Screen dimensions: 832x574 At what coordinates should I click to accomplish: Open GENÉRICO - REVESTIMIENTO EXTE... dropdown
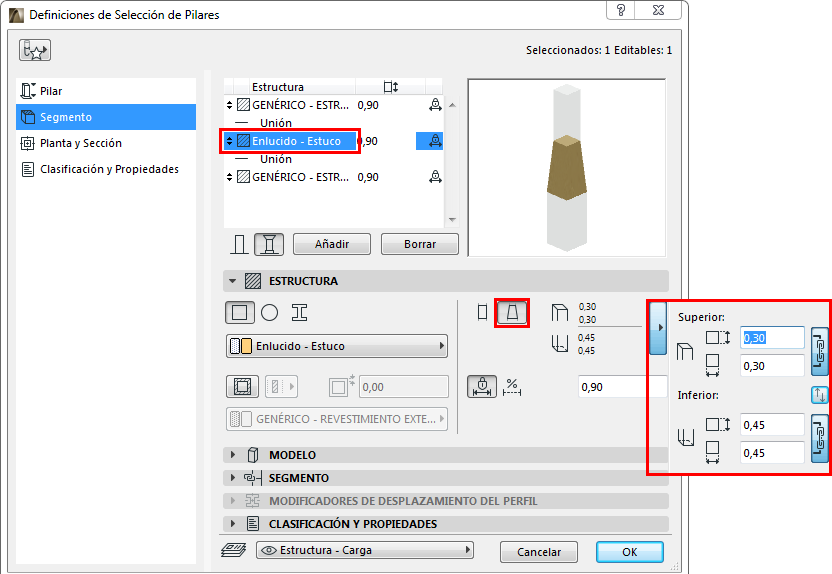[x=337, y=419]
